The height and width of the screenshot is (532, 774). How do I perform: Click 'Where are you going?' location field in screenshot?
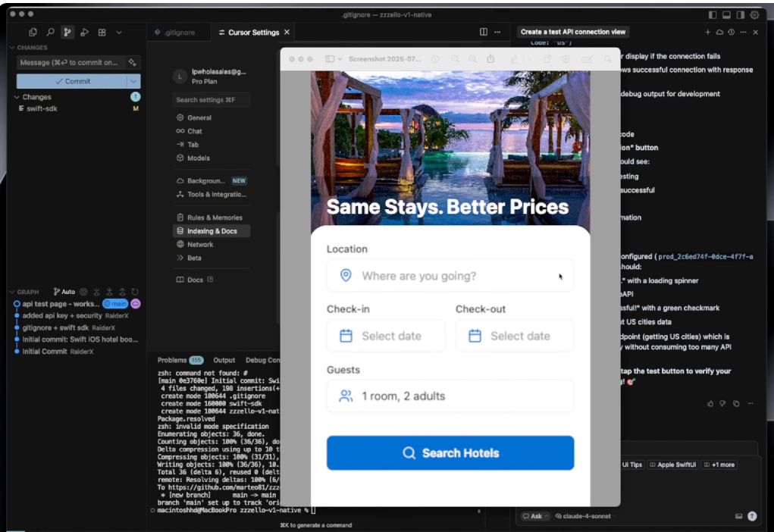pos(450,275)
